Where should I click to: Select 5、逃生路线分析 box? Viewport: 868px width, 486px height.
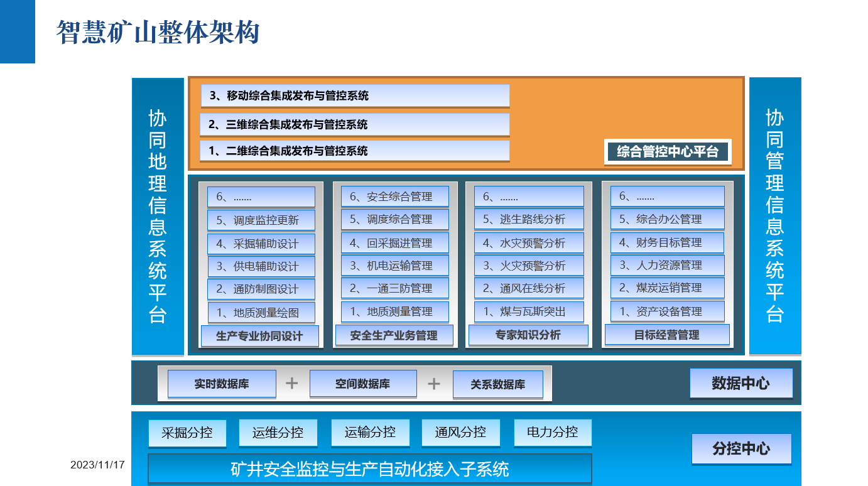click(x=529, y=219)
